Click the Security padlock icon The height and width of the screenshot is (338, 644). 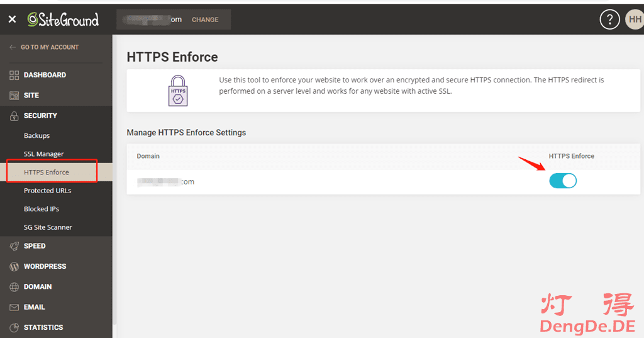pos(14,116)
